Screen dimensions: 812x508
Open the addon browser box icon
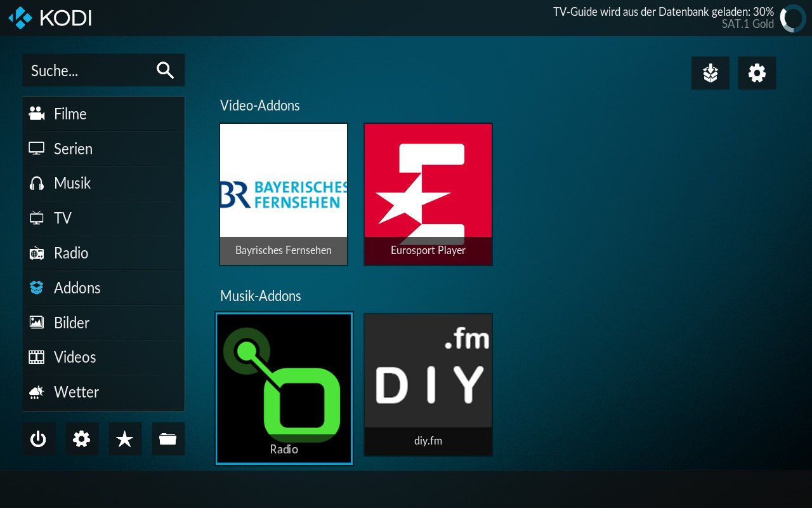point(710,73)
